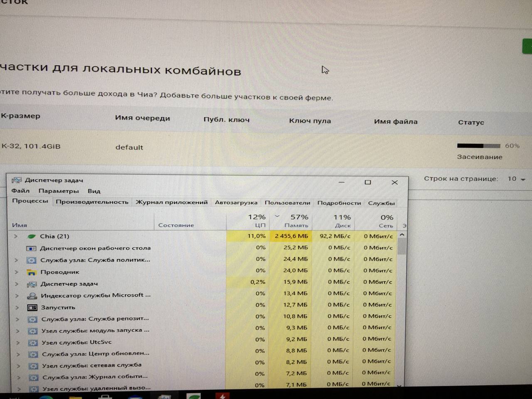Expand the Запустить process row
This screenshot has width=532, height=399.
click(x=17, y=308)
